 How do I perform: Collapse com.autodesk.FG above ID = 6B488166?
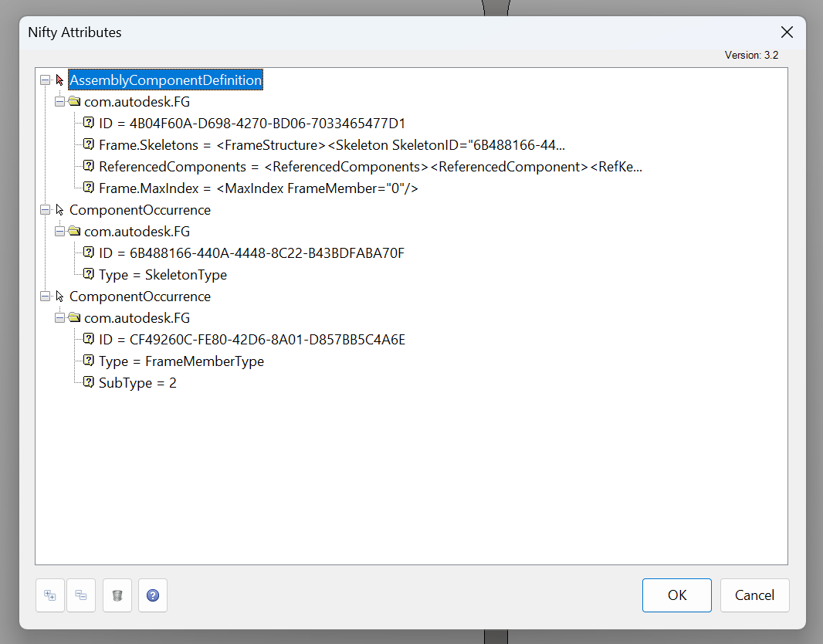pyautogui.click(x=60, y=232)
